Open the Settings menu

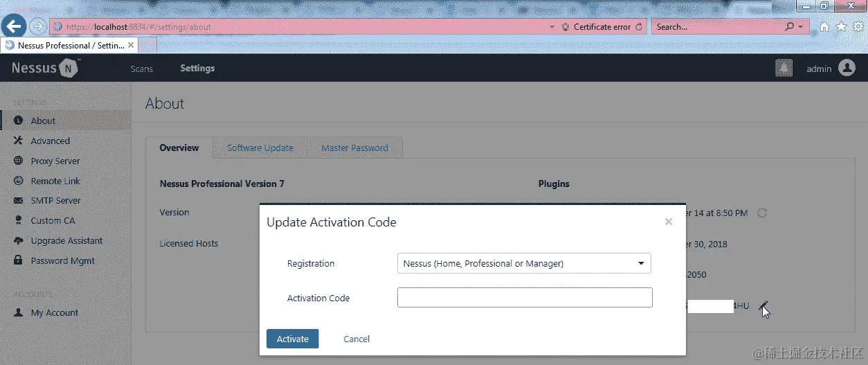pos(197,68)
